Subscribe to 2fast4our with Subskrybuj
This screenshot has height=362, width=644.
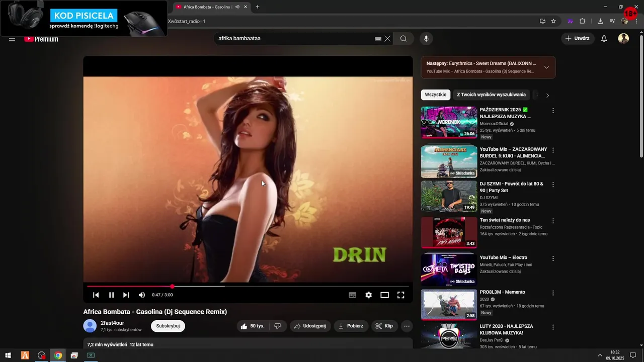point(168,326)
